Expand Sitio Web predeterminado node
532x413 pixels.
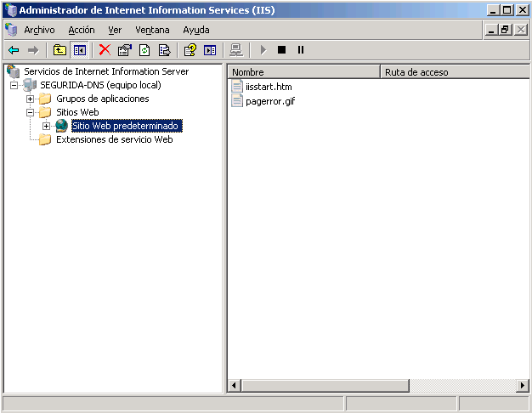(47, 126)
